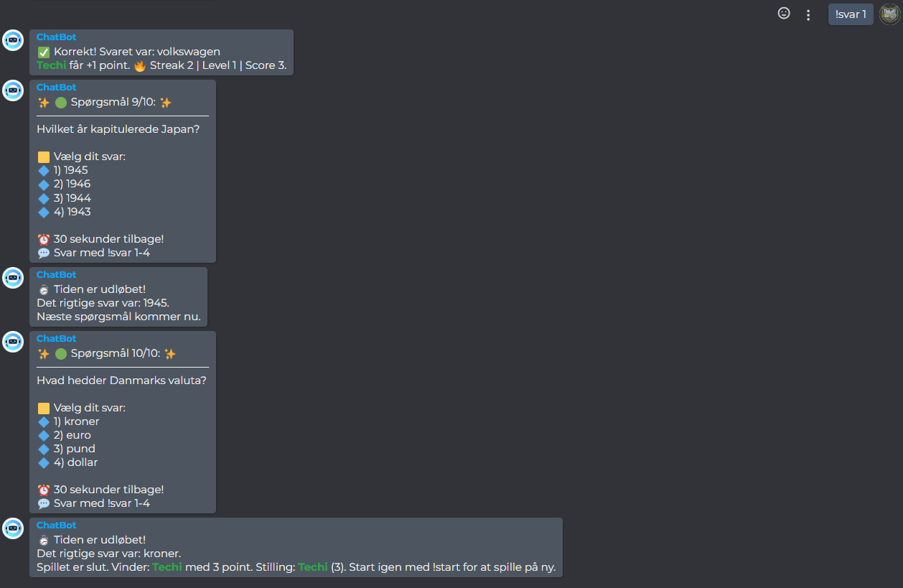This screenshot has width=903, height=588.
Task: Click answer option '2) euro'
Action: (x=72, y=435)
